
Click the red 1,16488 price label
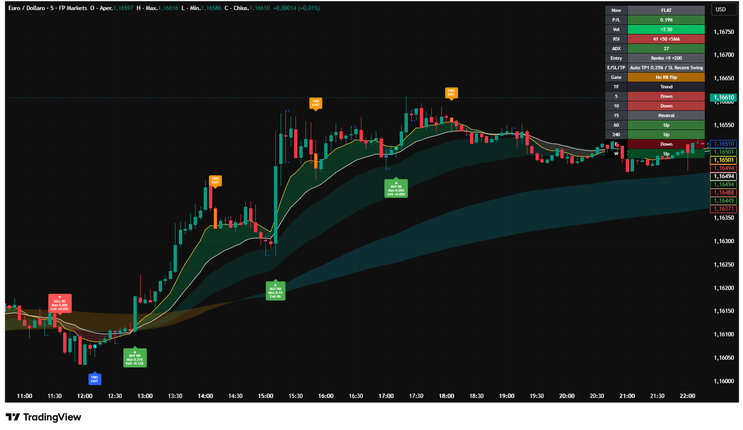pyautogui.click(x=723, y=192)
